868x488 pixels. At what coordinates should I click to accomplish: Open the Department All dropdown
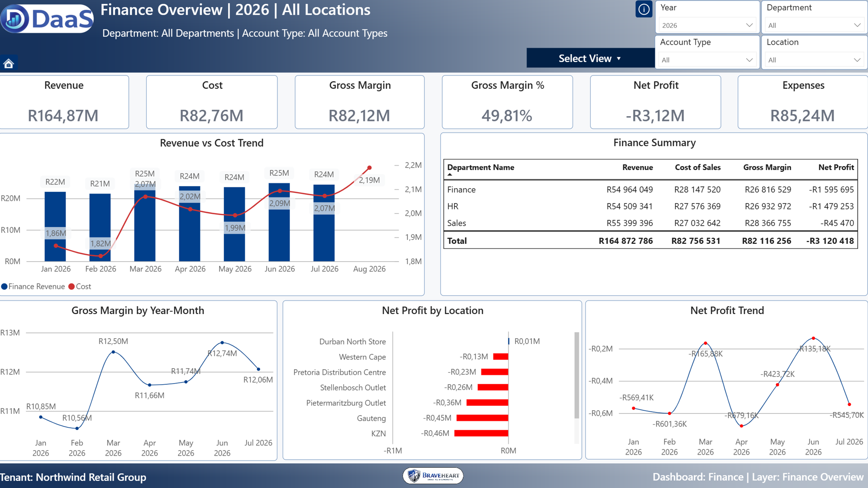coord(814,25)
